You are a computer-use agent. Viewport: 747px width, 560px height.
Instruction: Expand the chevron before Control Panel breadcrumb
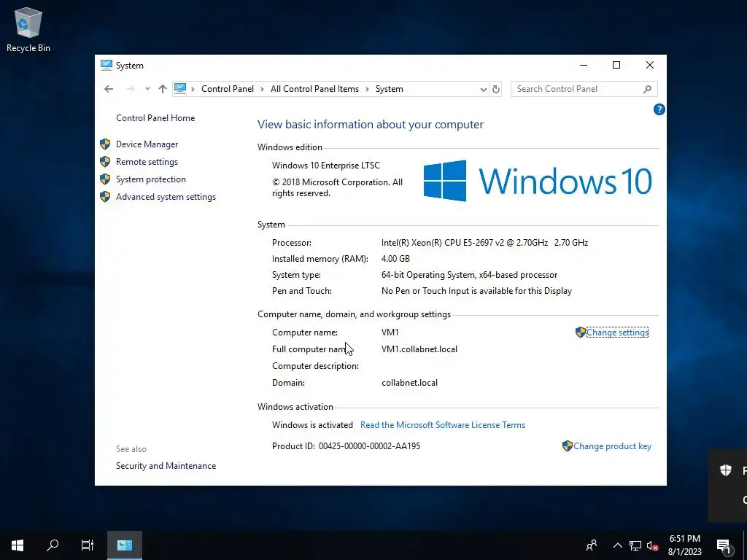pos(193,89)
